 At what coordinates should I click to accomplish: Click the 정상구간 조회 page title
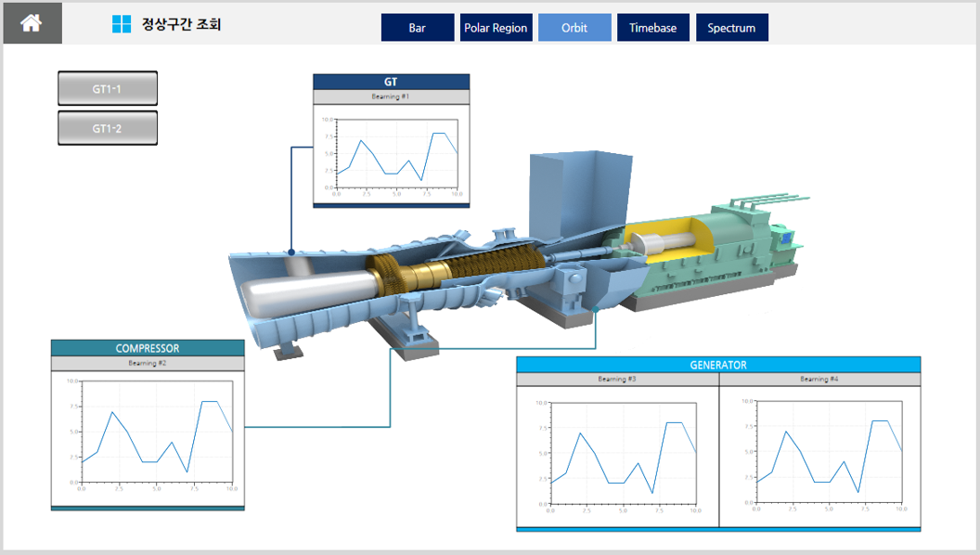tap(181, 24)
